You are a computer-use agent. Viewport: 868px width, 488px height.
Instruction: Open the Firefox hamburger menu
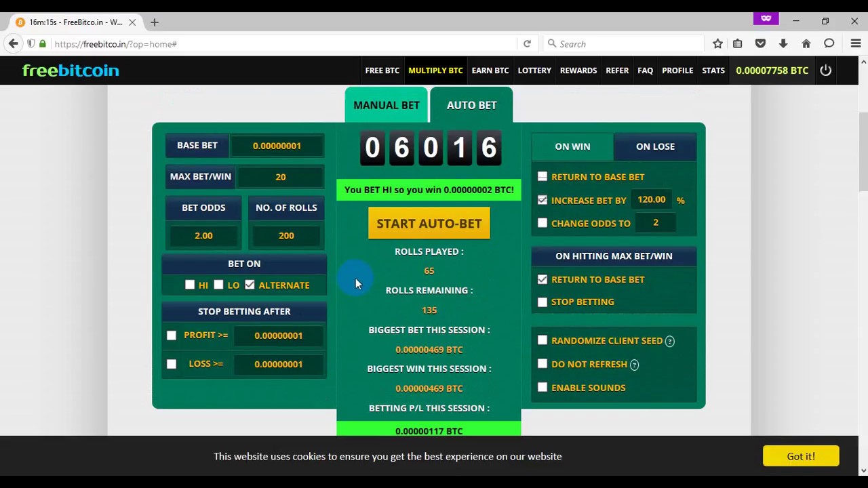pos(856,44)
